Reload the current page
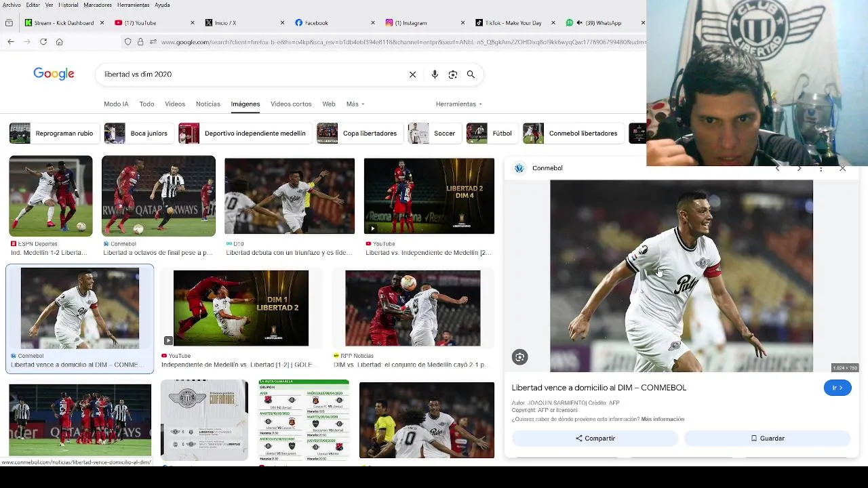The image size is (868, 488). (x=43, y=41)
